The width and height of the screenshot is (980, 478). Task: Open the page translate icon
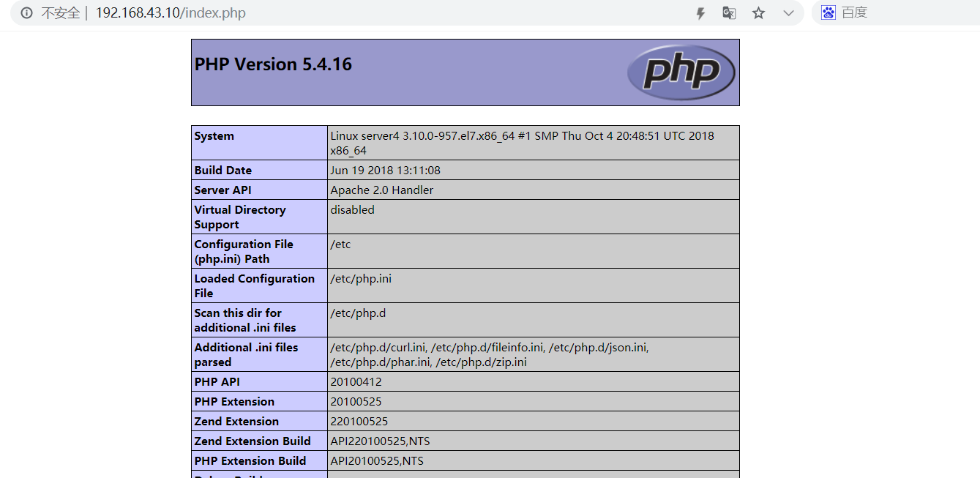(x=729, y=13)
